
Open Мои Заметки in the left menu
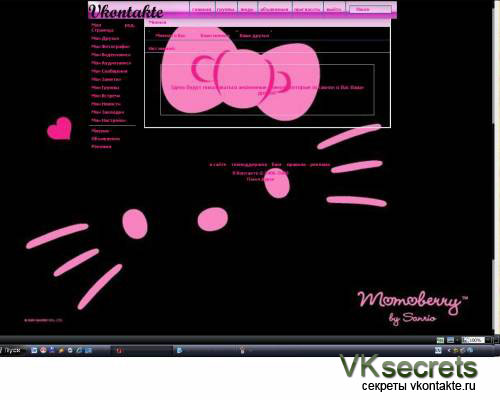106,79
